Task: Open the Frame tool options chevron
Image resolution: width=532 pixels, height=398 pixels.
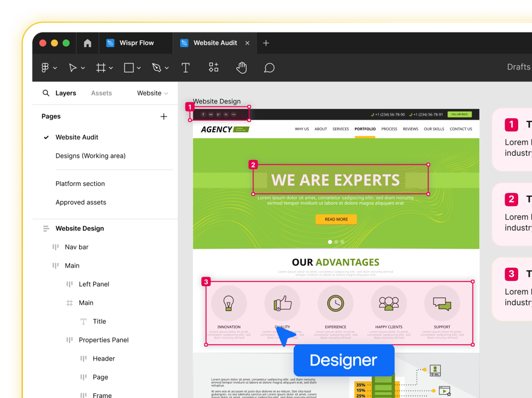Action: [111, 68]
